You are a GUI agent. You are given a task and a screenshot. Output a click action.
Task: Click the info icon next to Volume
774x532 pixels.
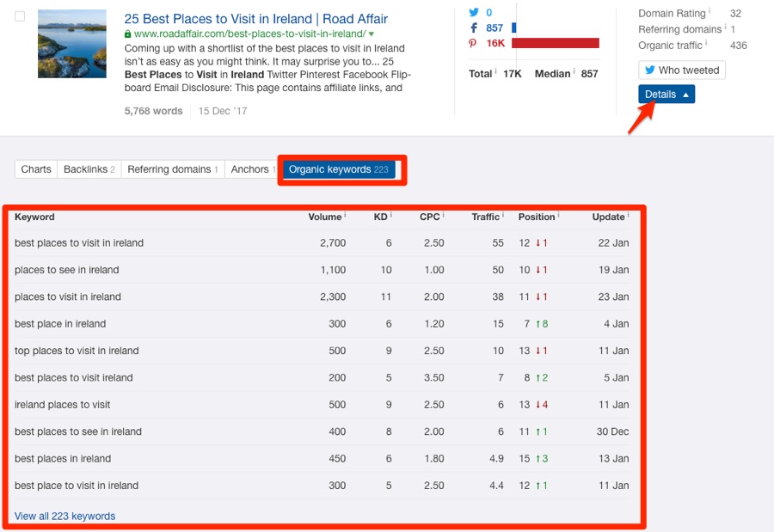[345, 215]
